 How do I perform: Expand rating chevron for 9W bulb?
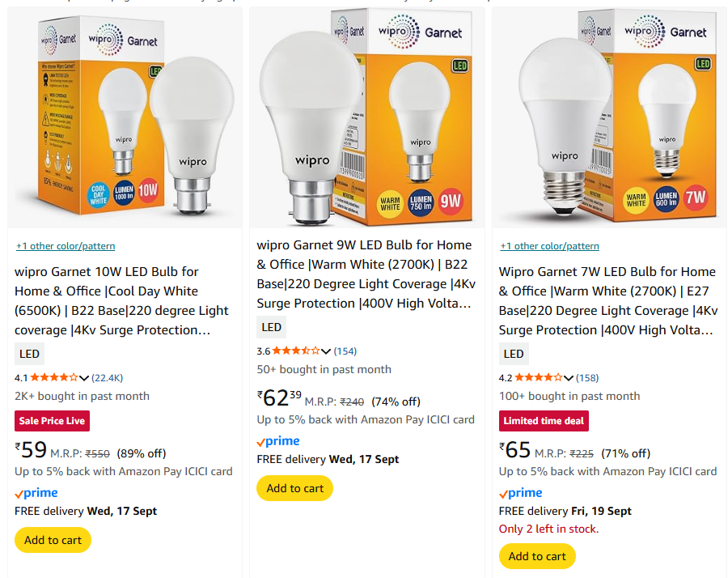326,351
